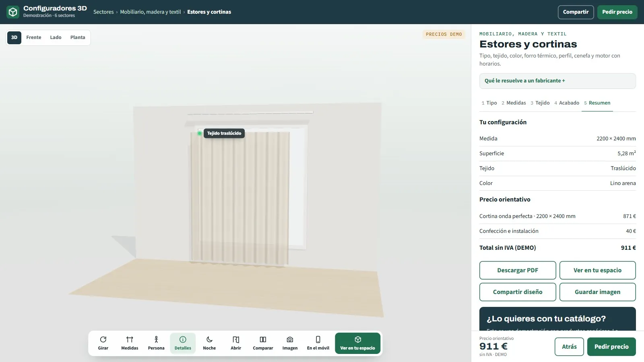Click header Pedir precio button
This screenshot has height=362, width=644.
point(617,12)
